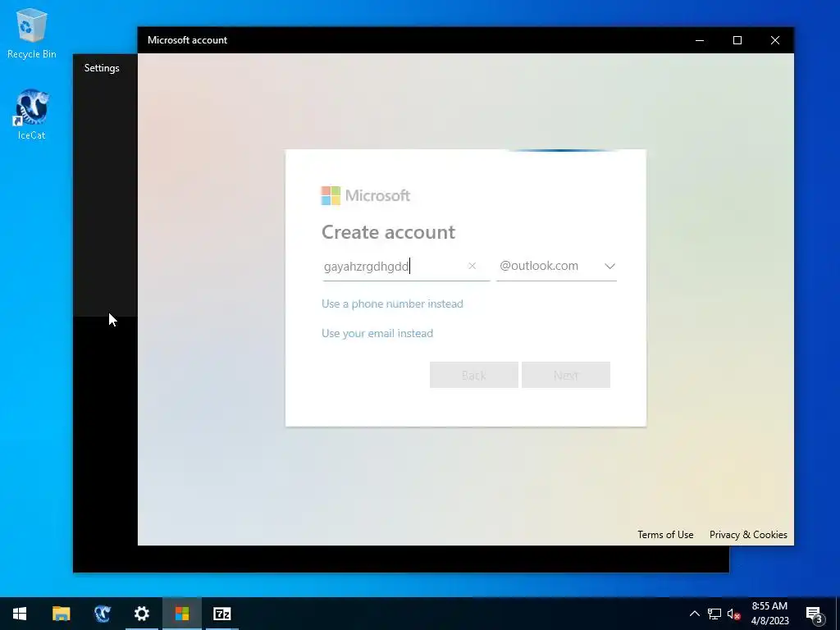
Task: Choose Use a phone number instead
Action: 392,304
